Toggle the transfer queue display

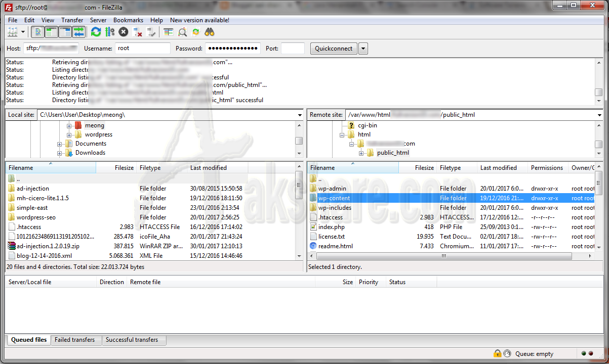click(x=78, y=32)
